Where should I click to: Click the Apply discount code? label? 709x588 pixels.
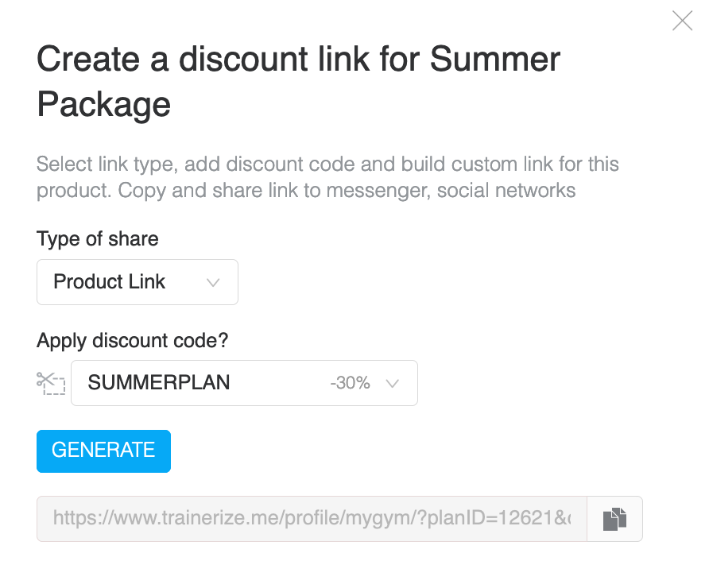point(133,340)
